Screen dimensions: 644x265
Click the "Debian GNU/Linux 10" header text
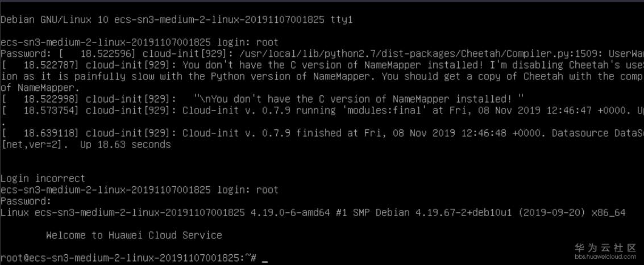[55, 19]
